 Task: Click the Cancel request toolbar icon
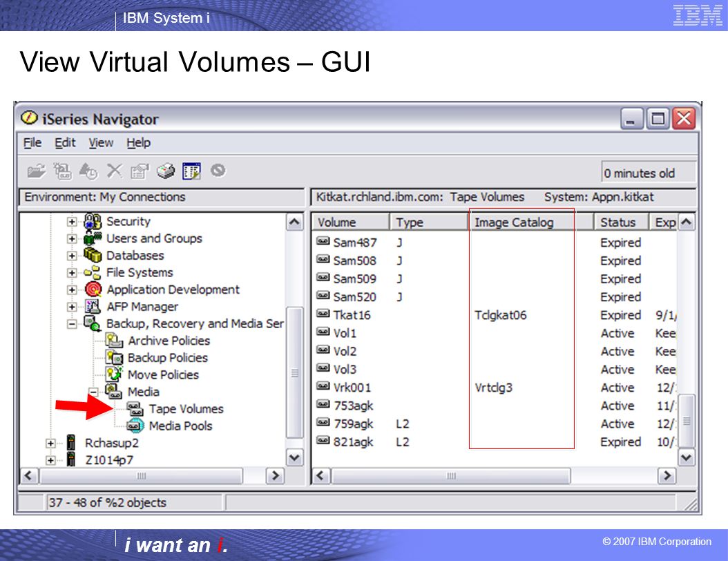pyautogui.click(x=218, y=171)
